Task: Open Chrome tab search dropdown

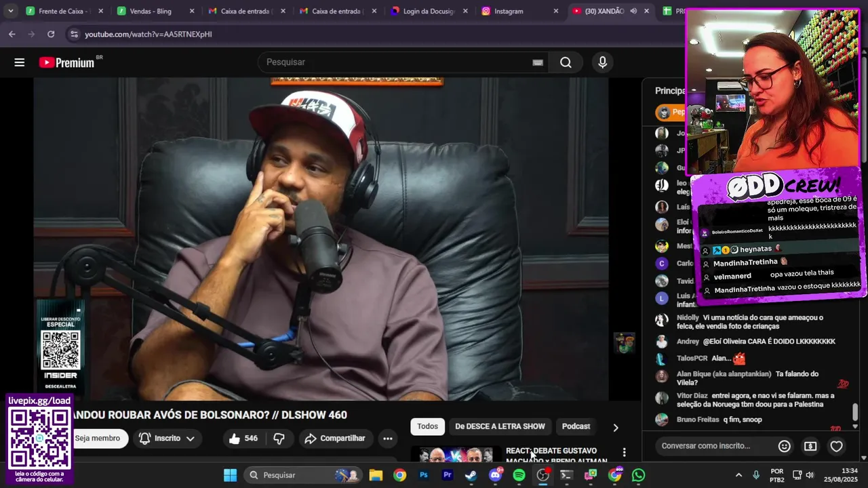Action: tap(11, 11)
